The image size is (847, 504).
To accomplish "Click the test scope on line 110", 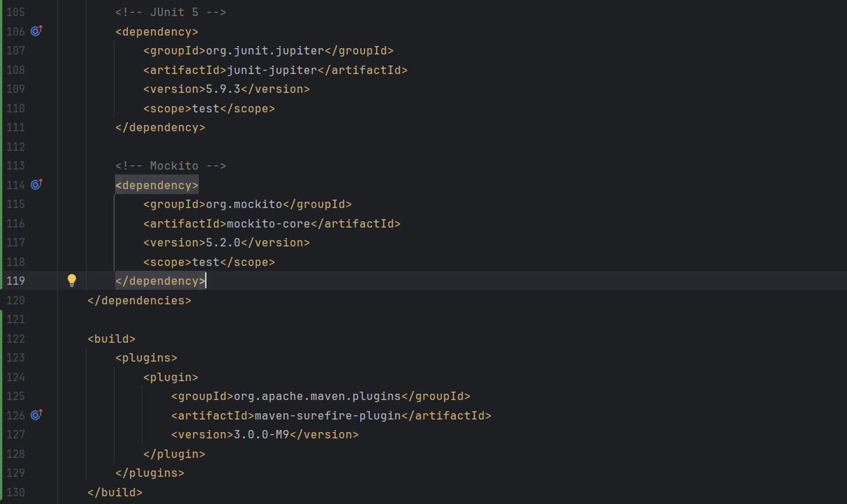I will [205, 109].
